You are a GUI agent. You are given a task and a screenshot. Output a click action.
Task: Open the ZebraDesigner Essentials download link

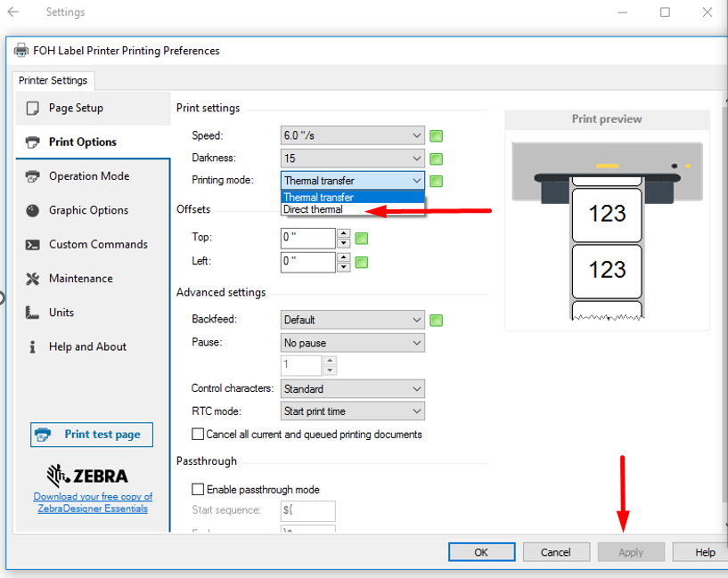coord(91,502)
